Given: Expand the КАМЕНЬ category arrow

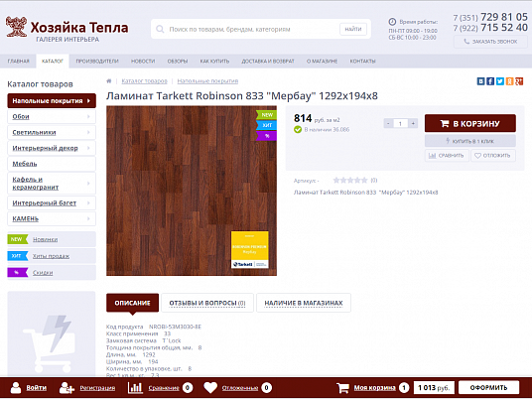Looking at the screenshot, I should click(88, 218).
